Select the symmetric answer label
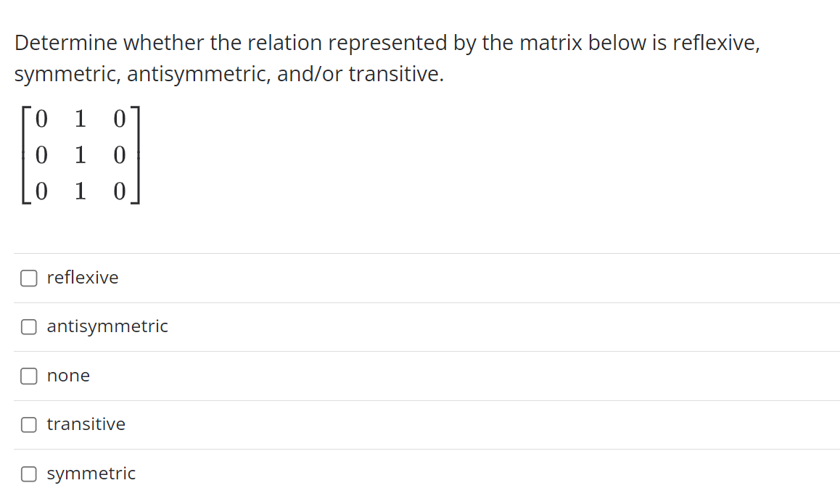 point(91,474)
